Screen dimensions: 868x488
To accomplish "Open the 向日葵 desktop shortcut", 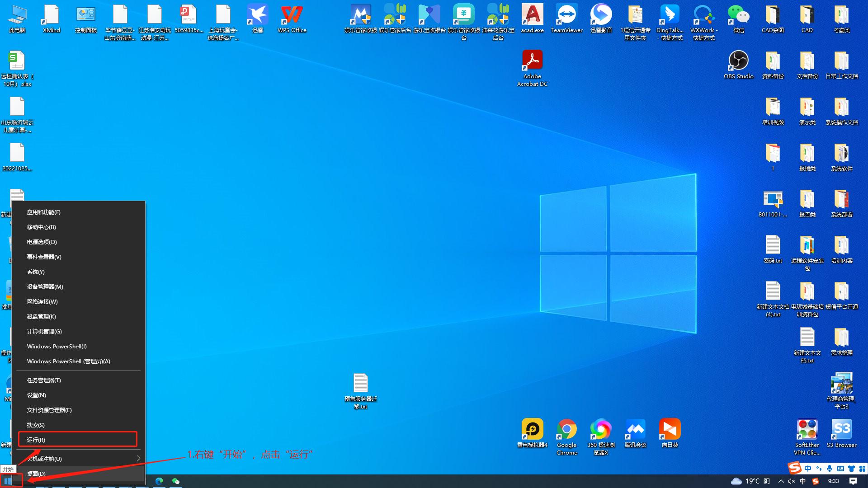I will 670,434.
